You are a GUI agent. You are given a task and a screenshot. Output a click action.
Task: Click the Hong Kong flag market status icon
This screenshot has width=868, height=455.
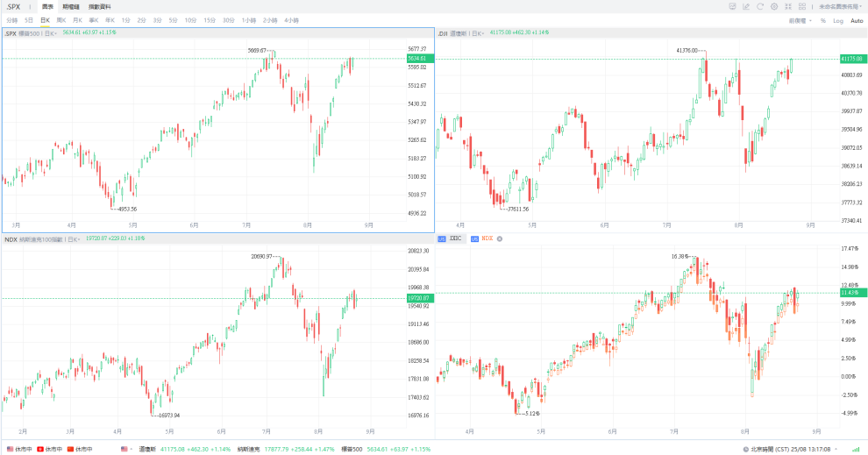[39, 449]
